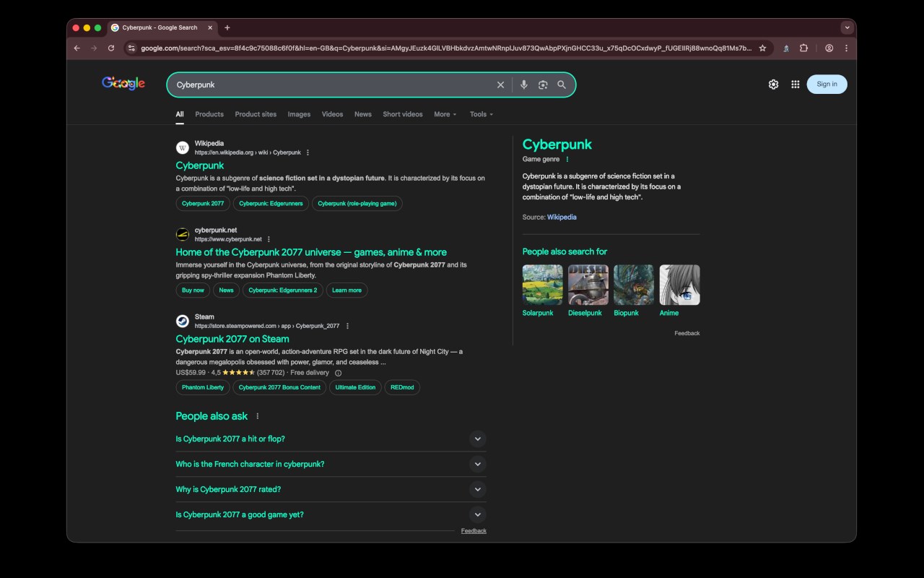Switch to the News tab
Image resolution: width=924 pixels, height=578 pixels.
363,114
